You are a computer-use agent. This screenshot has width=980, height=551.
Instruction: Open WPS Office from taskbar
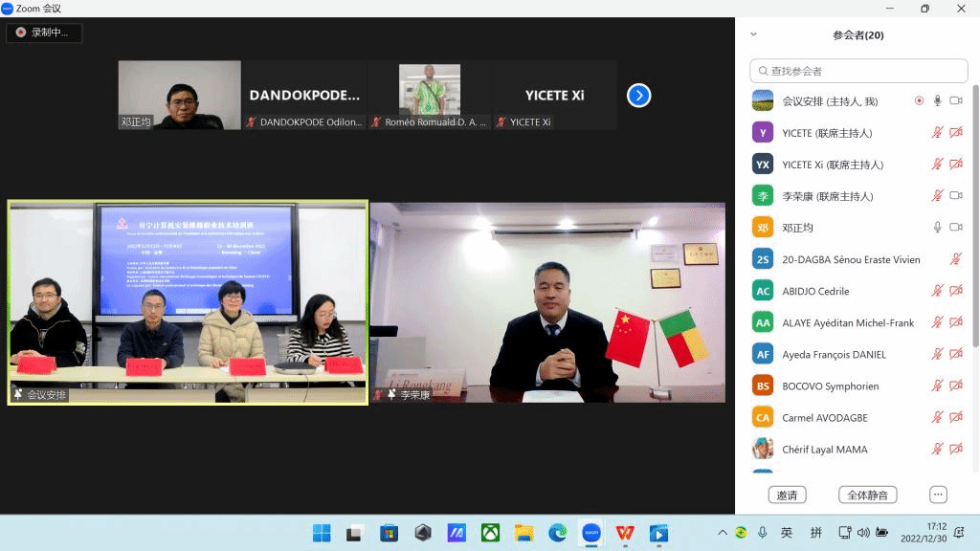(625, 533)
